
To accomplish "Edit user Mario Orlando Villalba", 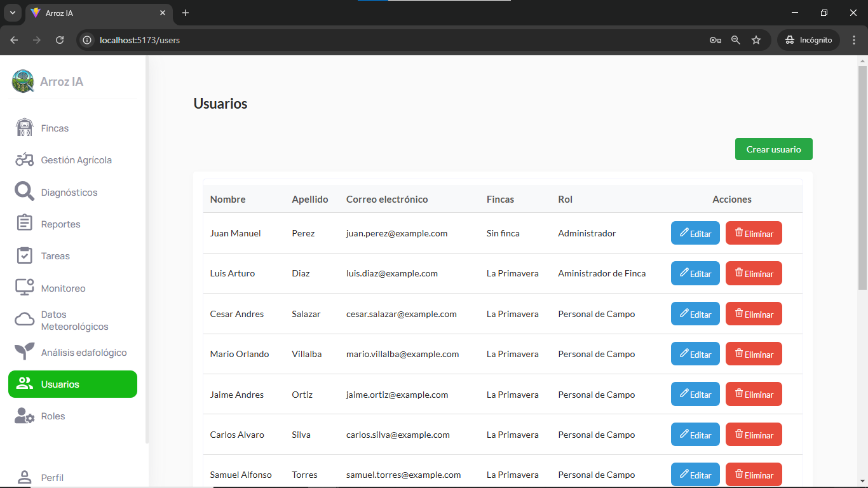I will (x=695, y=354).
